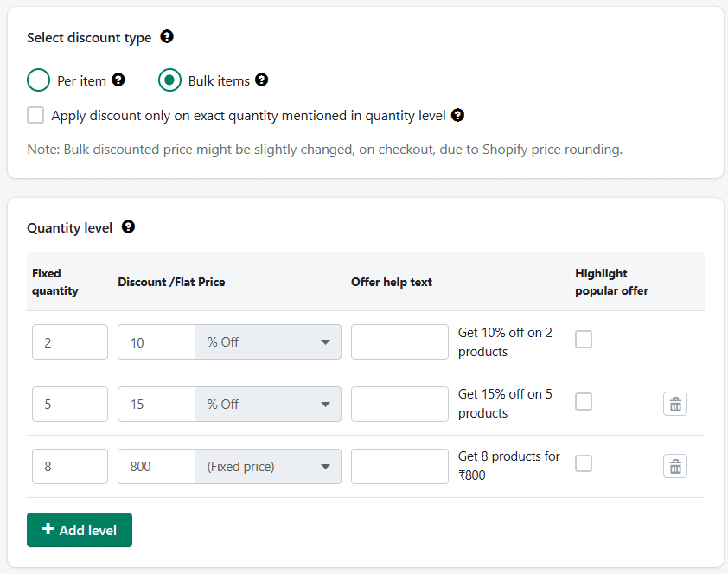Viewport: 728px width, 574px height.
Task: Click the fixed quantity field showing 8
Action: [x=70, y=467]
